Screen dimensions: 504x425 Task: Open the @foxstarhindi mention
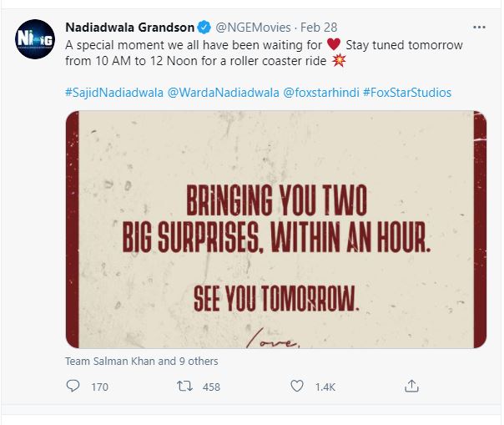click(x=321, y=93)
